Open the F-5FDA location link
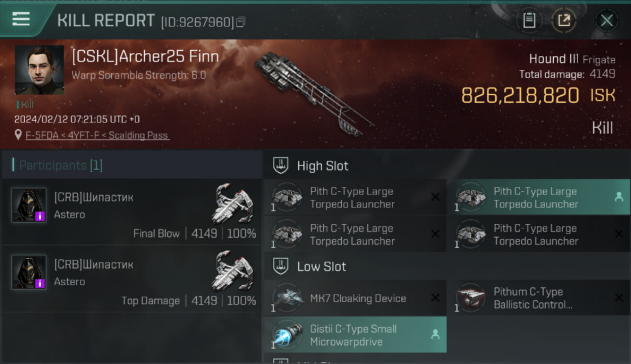 click(x=97, y=135)
